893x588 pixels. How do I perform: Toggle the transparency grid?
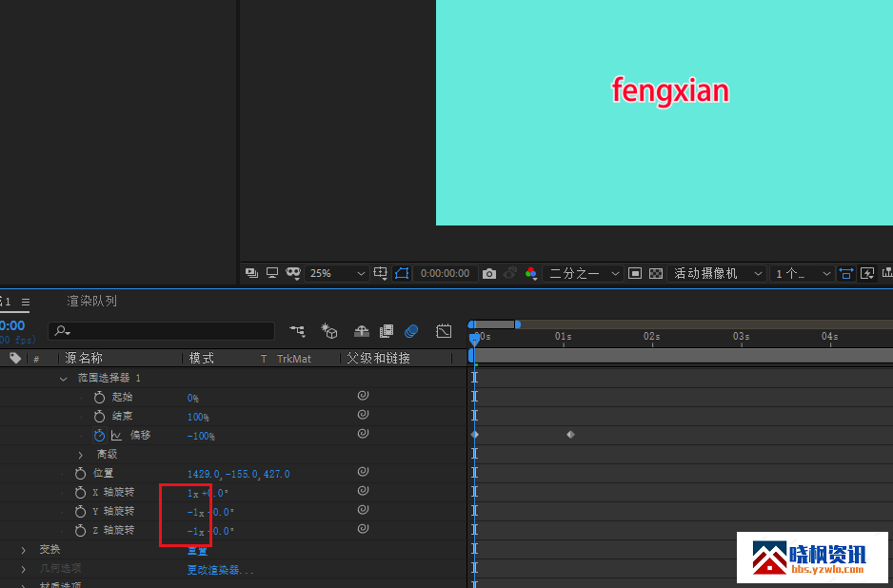point(656,273)
